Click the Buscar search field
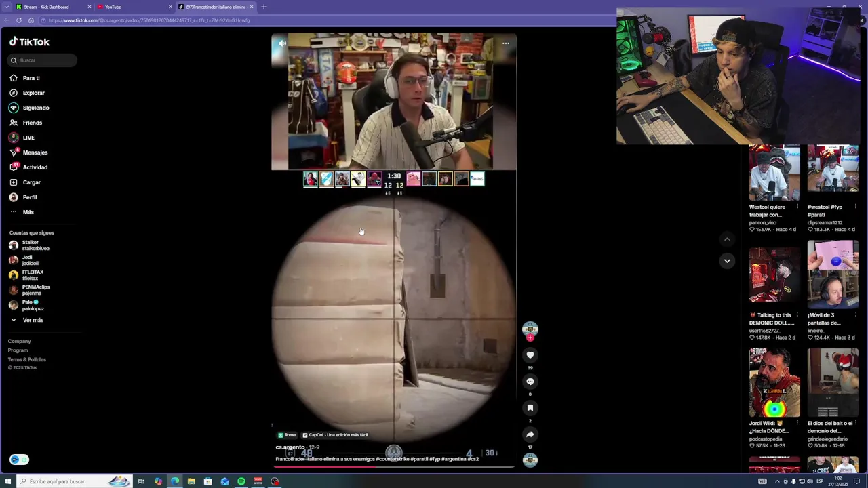 pyautogui.click(x=43, y=60)
